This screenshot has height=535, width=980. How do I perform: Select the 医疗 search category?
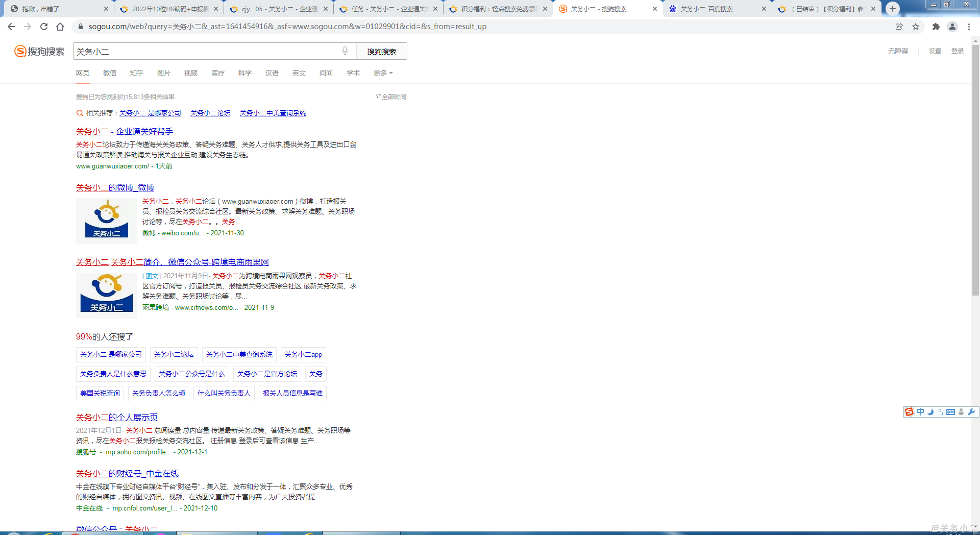click(x=218, y=73)
